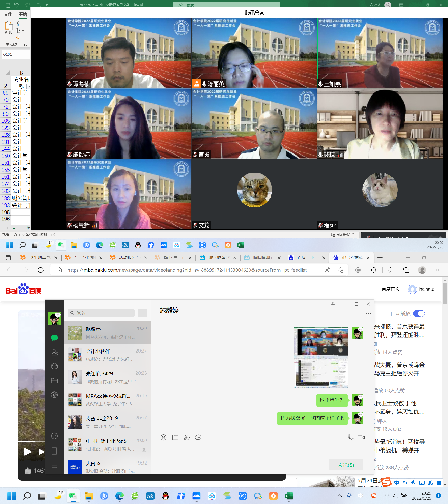Click Excel format painter brush icon
448x504 pixels.
[x=18, y=37]
